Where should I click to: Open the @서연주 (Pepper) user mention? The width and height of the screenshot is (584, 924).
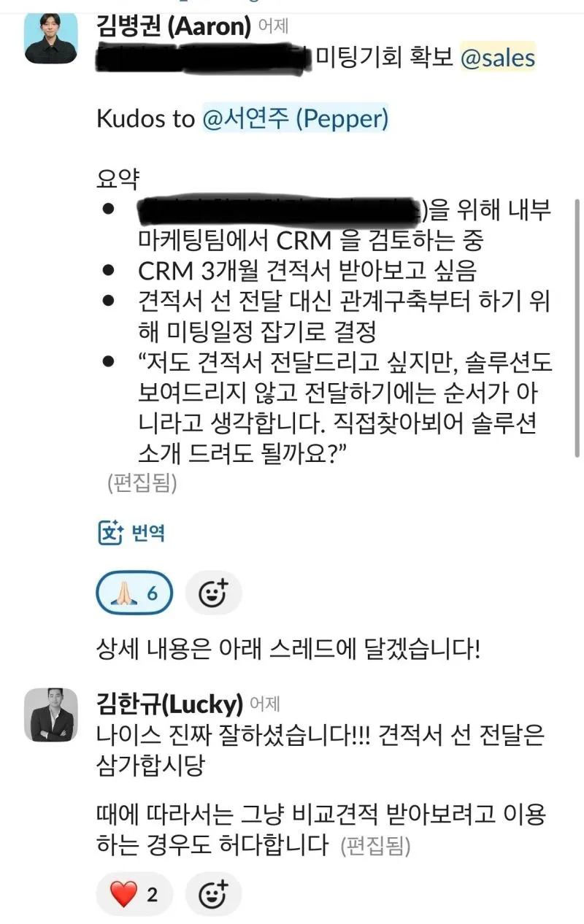(x=295, y=118)
